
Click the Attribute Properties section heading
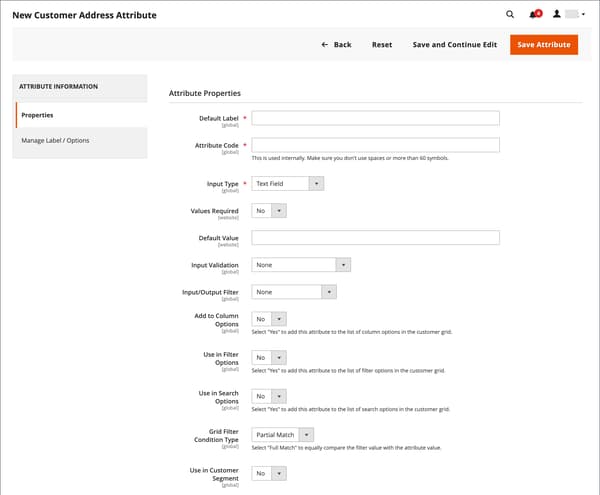[x=205, y=93]
